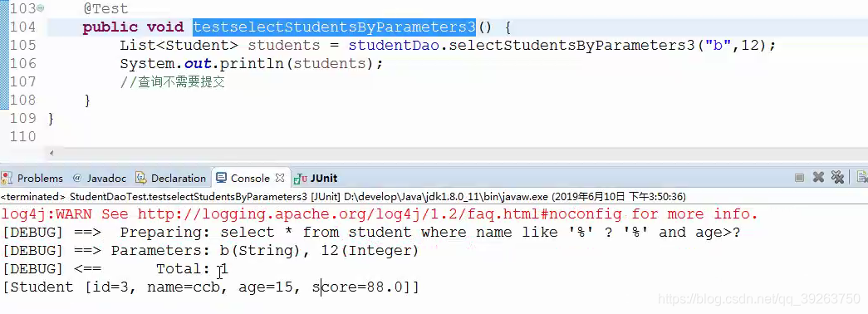The height and width of the screenshot is (314, 868).
Task: Click the Remove All Terminated Launches icon
Action: pos(837,177)
